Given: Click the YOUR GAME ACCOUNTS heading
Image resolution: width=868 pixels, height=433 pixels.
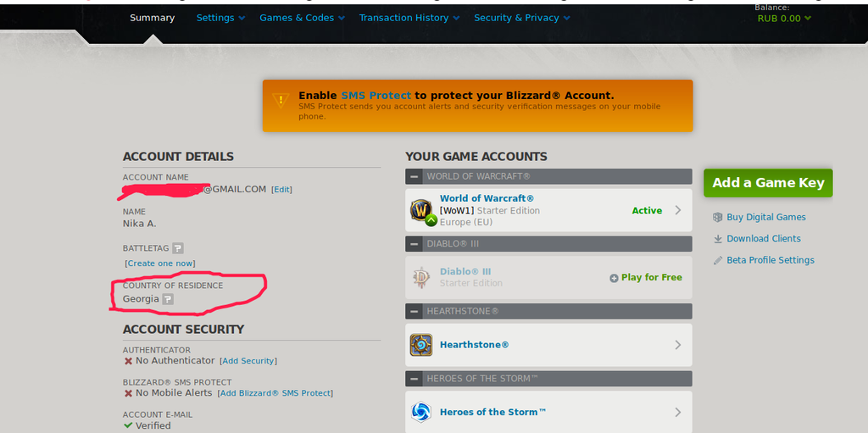Looking at the screenshot, I should pos(476,157).
